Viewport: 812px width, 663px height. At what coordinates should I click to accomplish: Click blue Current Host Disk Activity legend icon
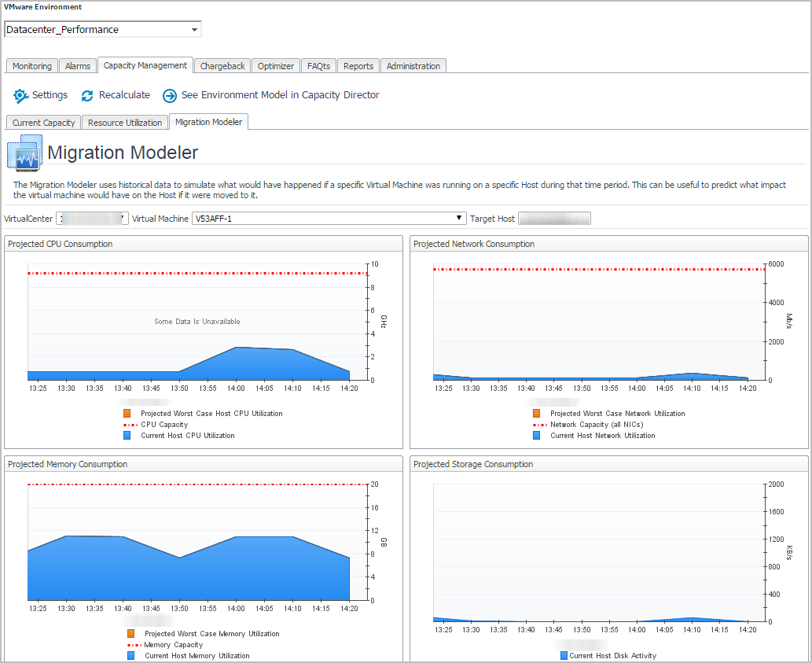(x=564, y=655)
